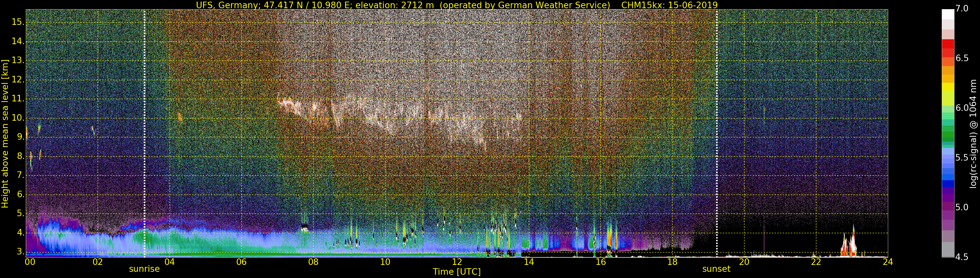Click the time axis tick label "12"
980x278 pixels.
pos(457,262)
